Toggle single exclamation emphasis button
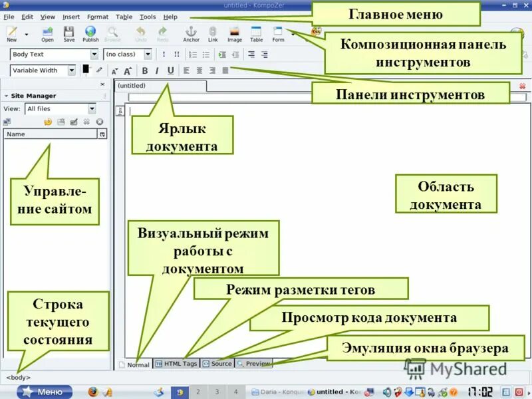 (164, 55)
